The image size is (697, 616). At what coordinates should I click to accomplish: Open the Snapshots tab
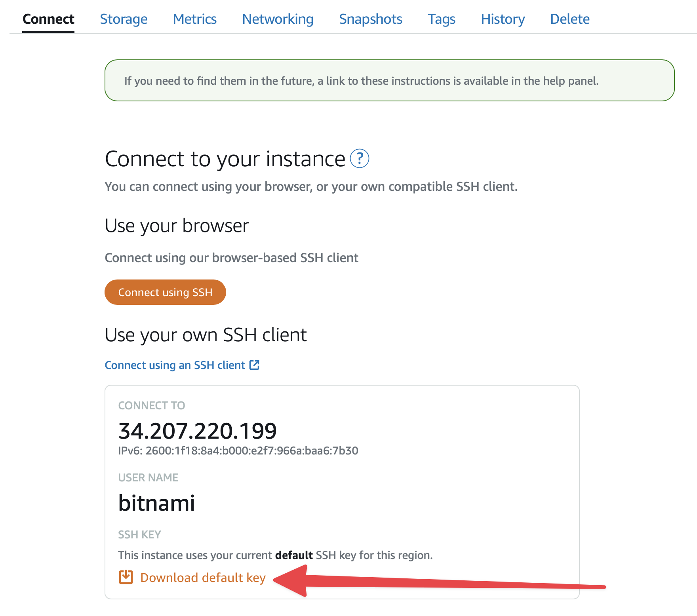point(371,19)
